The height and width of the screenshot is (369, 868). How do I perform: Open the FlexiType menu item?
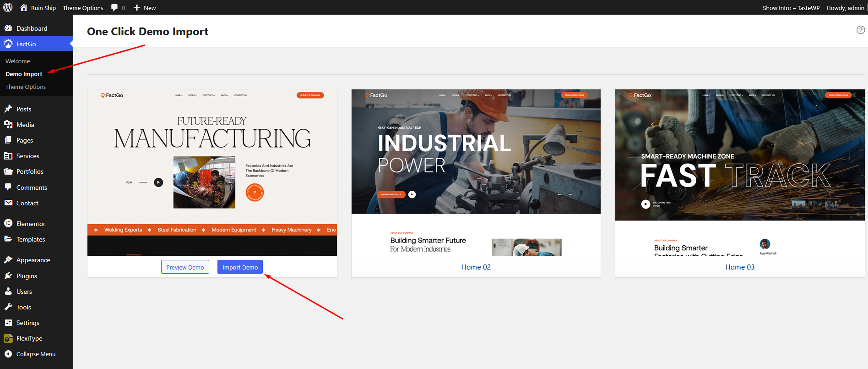click(37, 338)
